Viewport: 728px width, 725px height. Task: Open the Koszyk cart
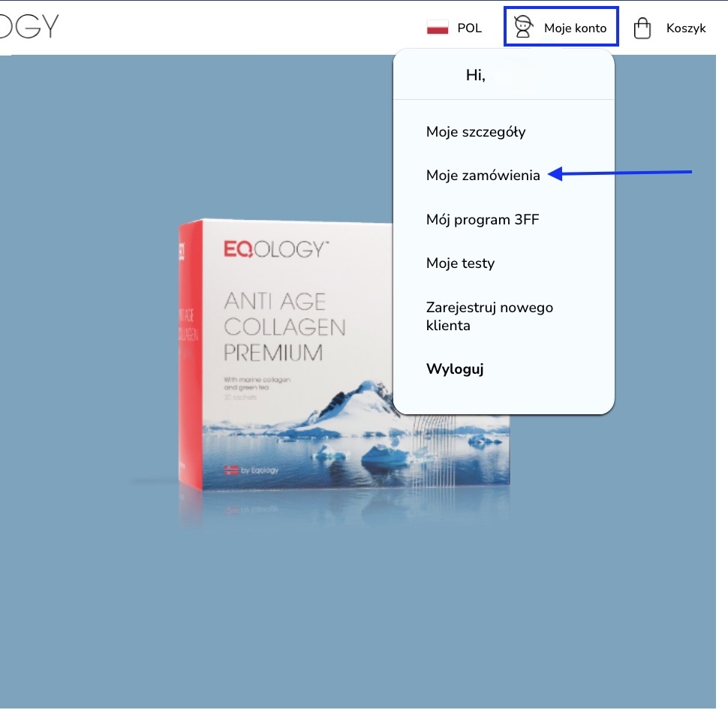669,28
